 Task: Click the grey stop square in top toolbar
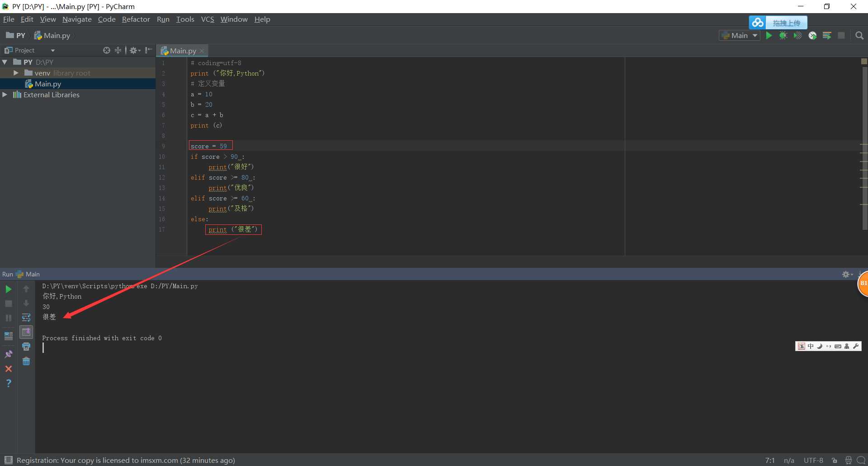(x=841, y=35)
